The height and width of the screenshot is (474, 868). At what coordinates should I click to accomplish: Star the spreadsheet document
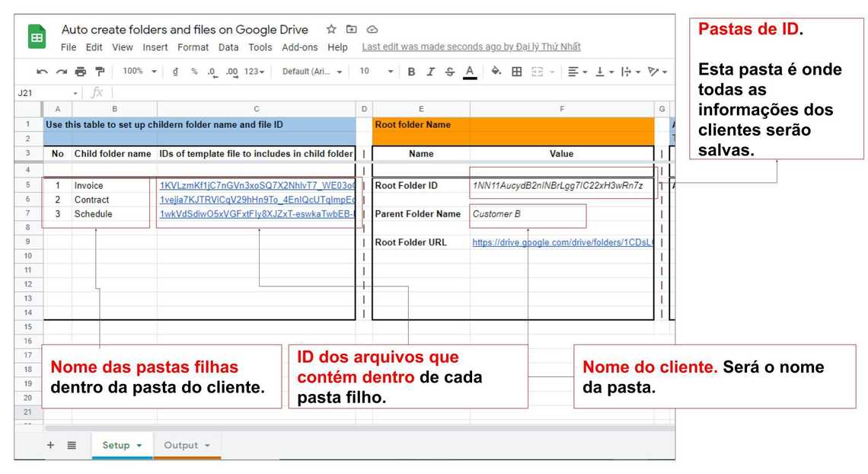[x=331, y=30]
